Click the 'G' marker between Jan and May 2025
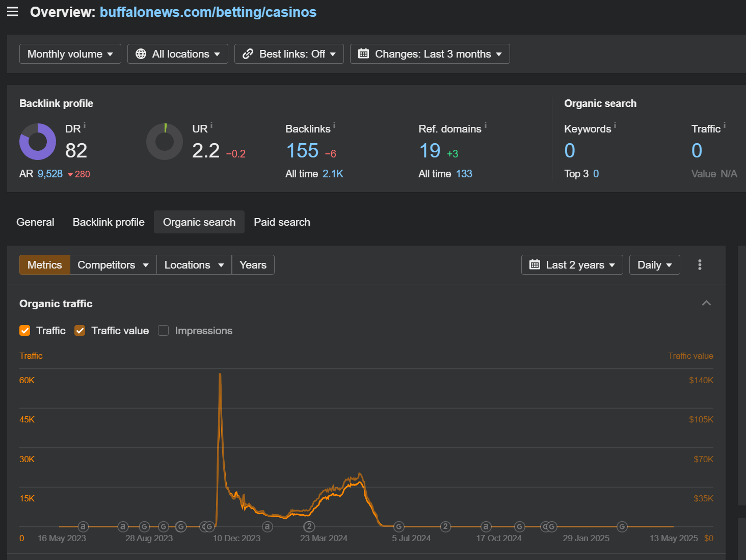 (622, 526)
